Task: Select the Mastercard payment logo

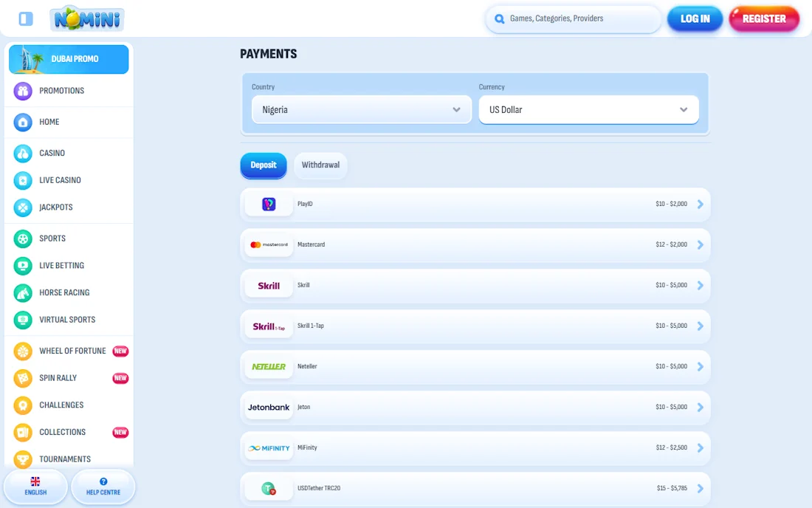Action: click(x=268, y=244)
